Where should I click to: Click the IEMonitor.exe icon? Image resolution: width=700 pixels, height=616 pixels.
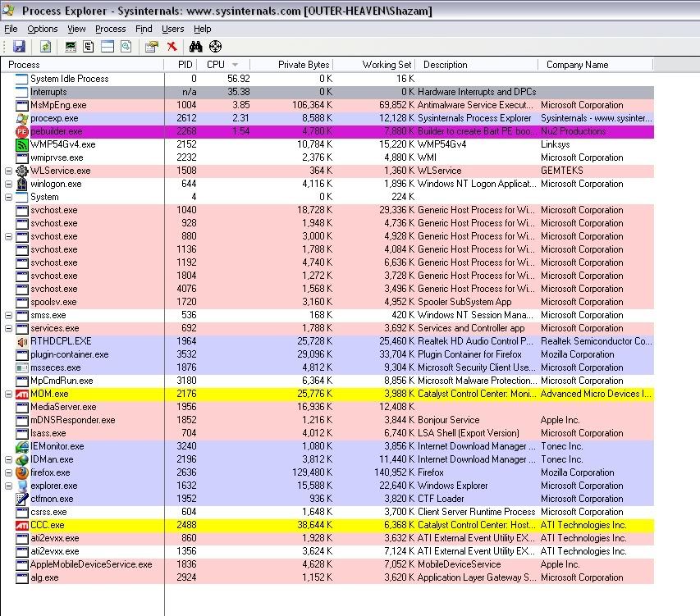pos(22,446)
